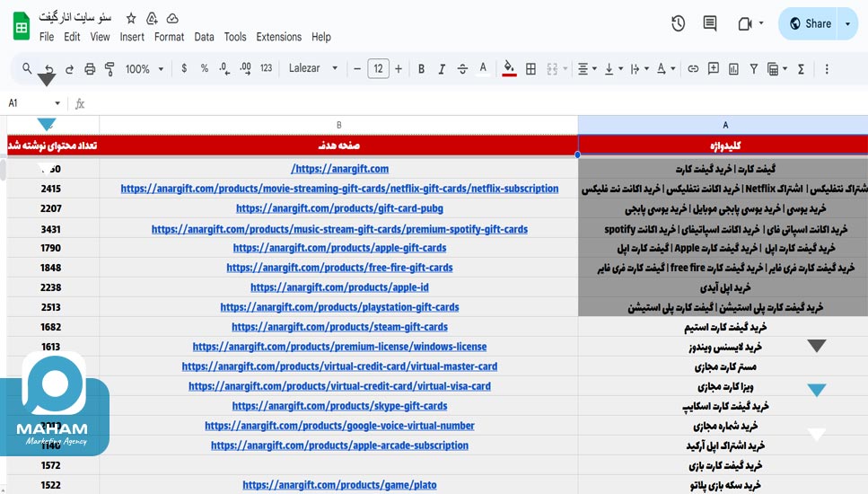Open the 100% zoom dropdown
The image size is (868, 494).
144,68
